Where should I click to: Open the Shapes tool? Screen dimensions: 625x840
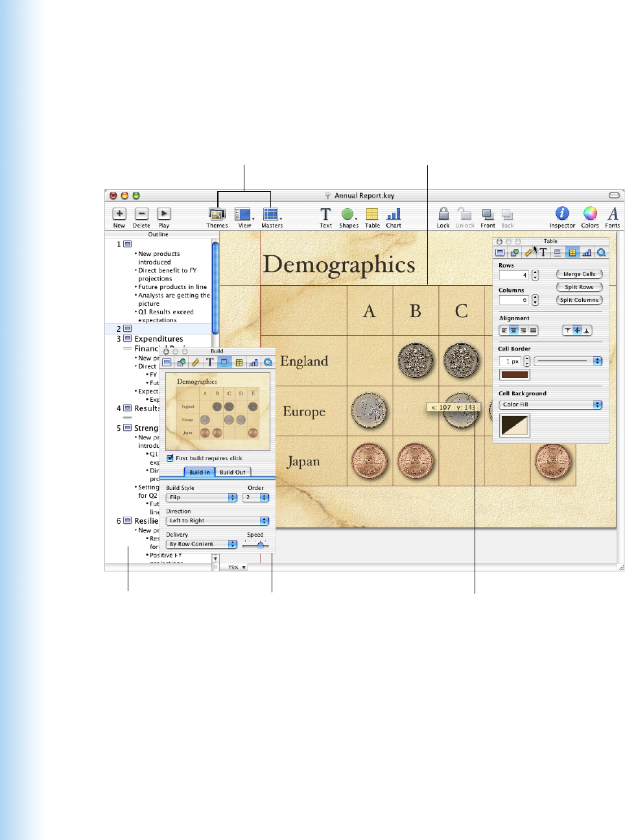pos(348,215)
